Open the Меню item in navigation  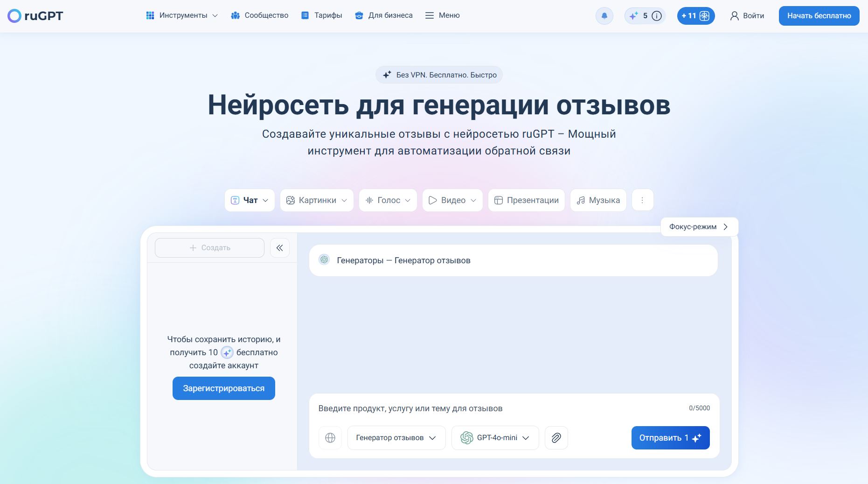coord(442,15)
